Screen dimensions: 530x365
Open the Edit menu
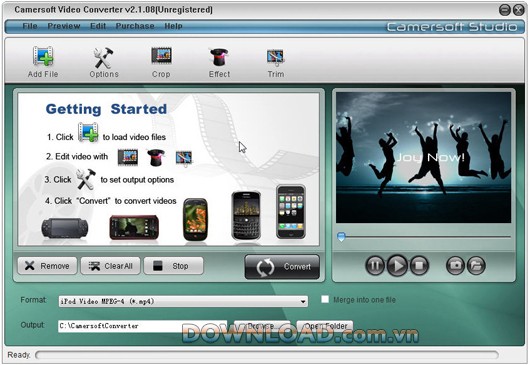pyautogui.click(x=98, y=26)
